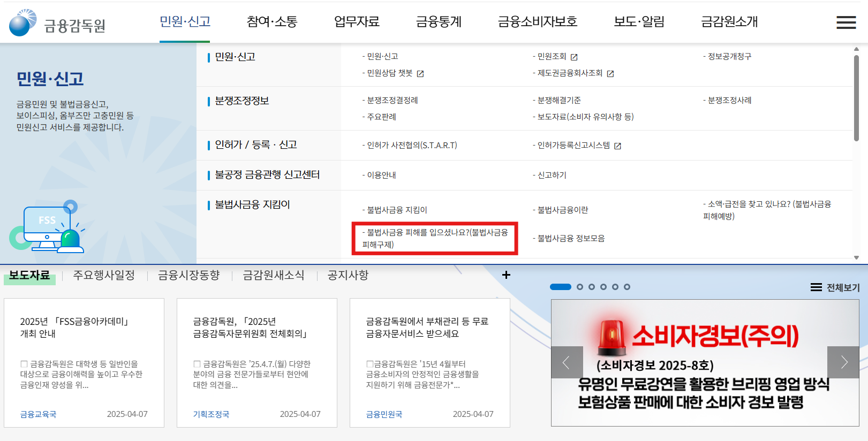The width and height of the screenshot is (868, 441).
Task: Open the 불공정 금융관행 신고센터 heading
Action: [x=267, y=174]
